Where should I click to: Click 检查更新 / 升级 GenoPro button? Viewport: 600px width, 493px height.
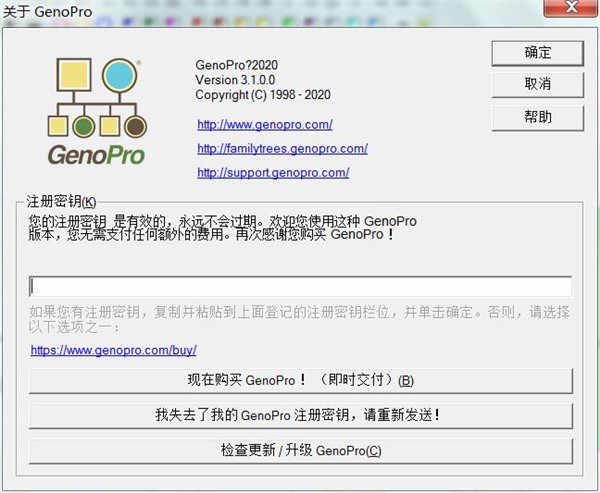[x=300, y=451]
